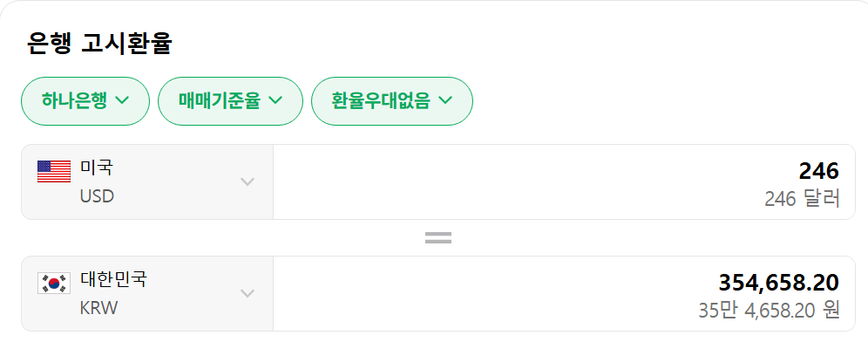Open the 매매기준율 rate type dropdown

[x=229, y=101]
